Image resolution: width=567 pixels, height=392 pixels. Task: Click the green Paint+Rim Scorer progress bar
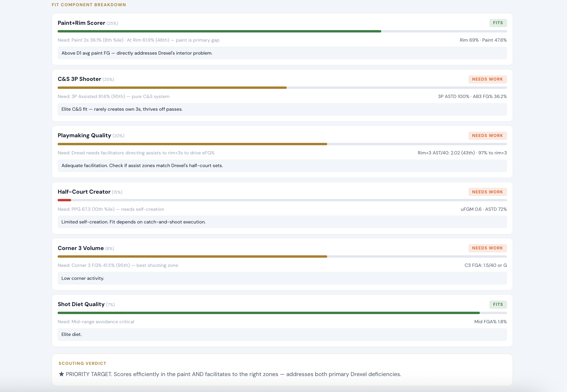219,31
